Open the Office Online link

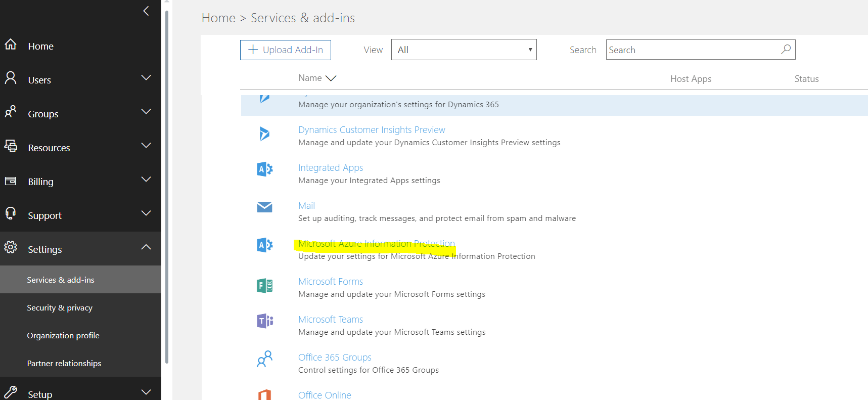(x=325, y=395)
